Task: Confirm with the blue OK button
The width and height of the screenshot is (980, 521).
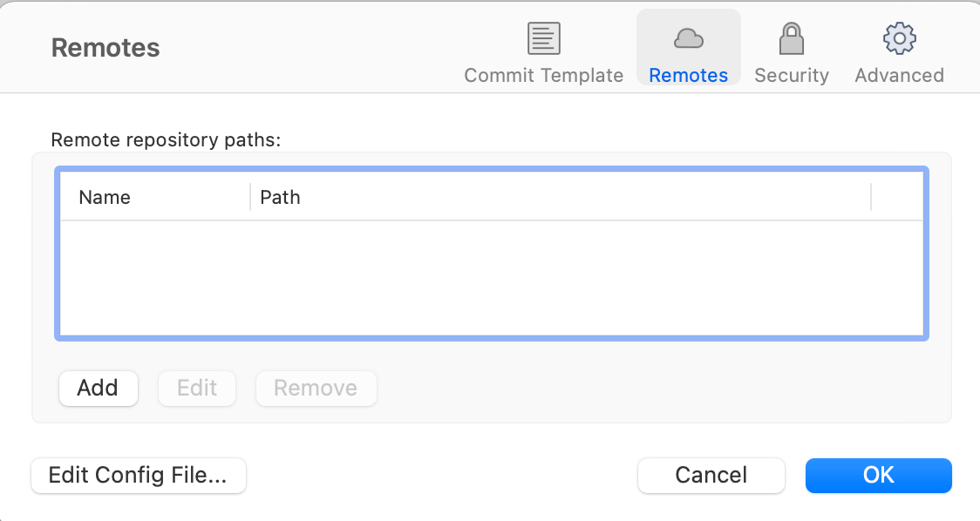Action: 878,476
